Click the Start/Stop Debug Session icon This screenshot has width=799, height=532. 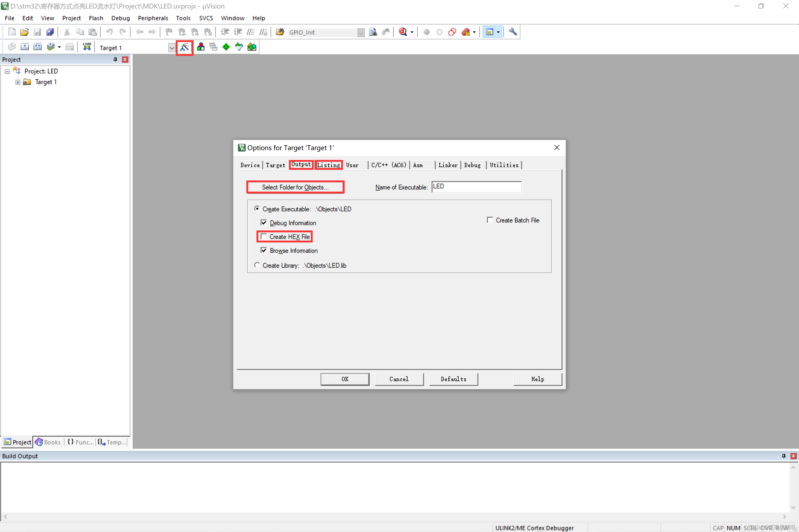pyautogui.click(x=403, y=32)
